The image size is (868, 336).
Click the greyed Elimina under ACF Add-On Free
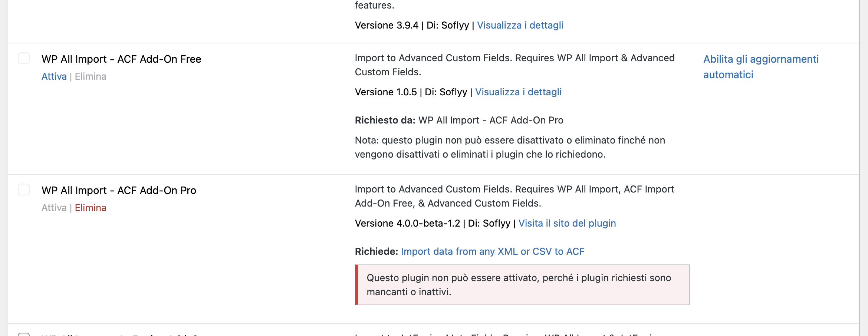point(91,76)
